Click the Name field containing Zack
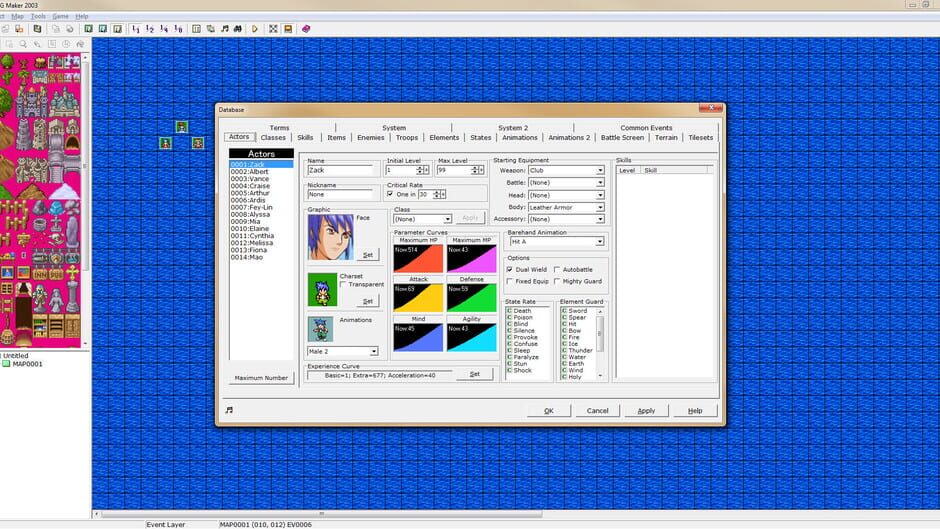The width and height of the screenshot is (940, 529). pyautogui.click(x=340, y=170)
